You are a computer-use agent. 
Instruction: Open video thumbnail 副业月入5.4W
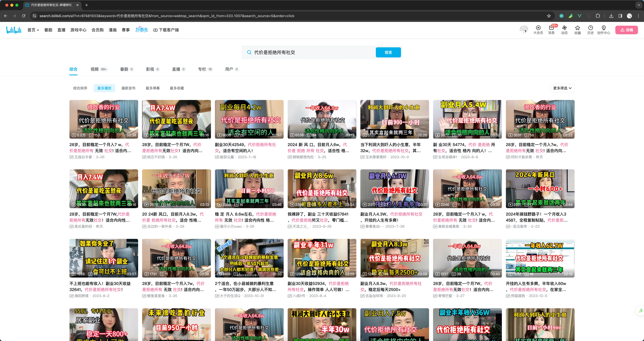pyautogui.click(x=467, y=119)
